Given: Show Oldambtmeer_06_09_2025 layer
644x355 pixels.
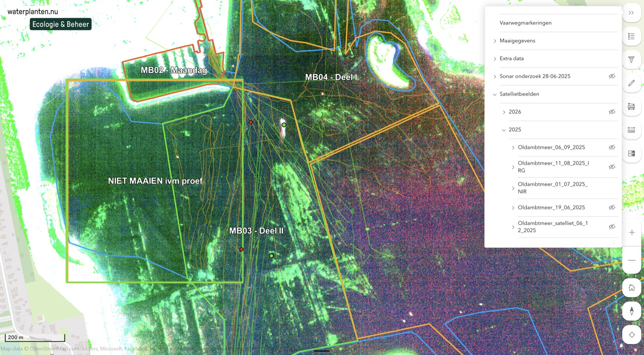Looking at the screenshot, I should (x=612, y=147).
